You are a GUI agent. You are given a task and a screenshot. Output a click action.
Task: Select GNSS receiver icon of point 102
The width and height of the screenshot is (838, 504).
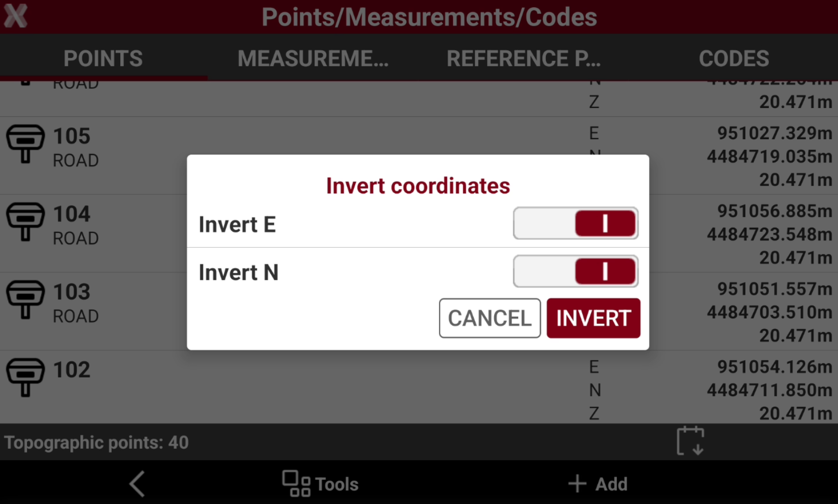(25, 378)
